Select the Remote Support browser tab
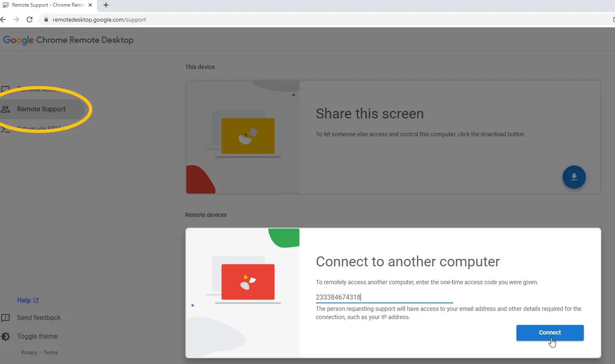This screenshot has height=364, width=615. [x=48, y=5]
